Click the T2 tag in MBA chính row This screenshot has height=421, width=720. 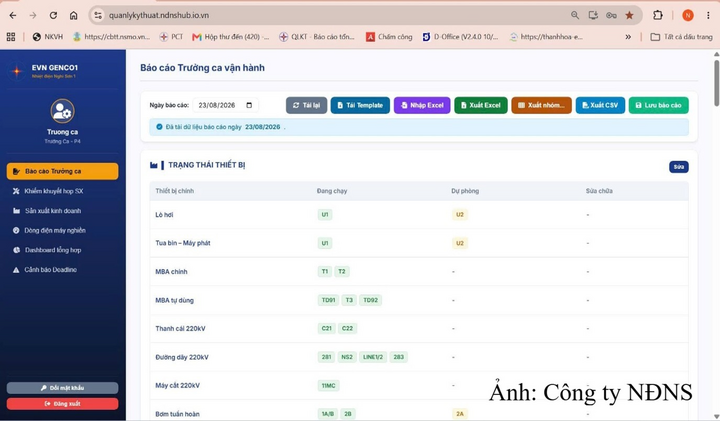point(342,272)
